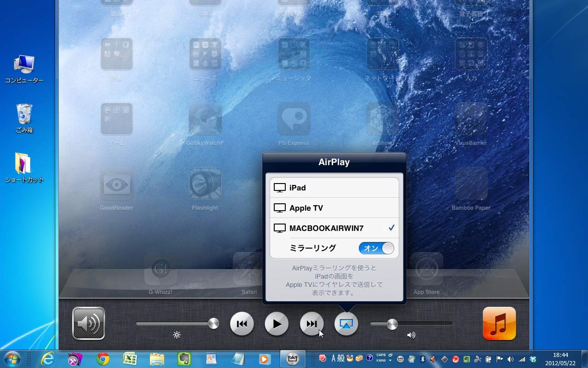Select iPad as the AirPlay output device
The image size is (588, 368).
[x=334, y=187]
